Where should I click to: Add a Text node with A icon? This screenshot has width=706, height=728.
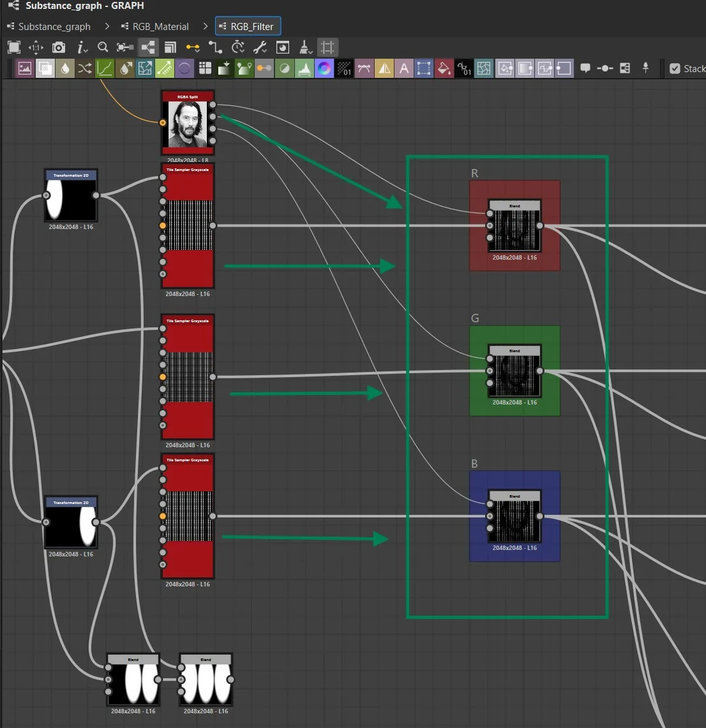pyautogui.click(x=405, y=69)
